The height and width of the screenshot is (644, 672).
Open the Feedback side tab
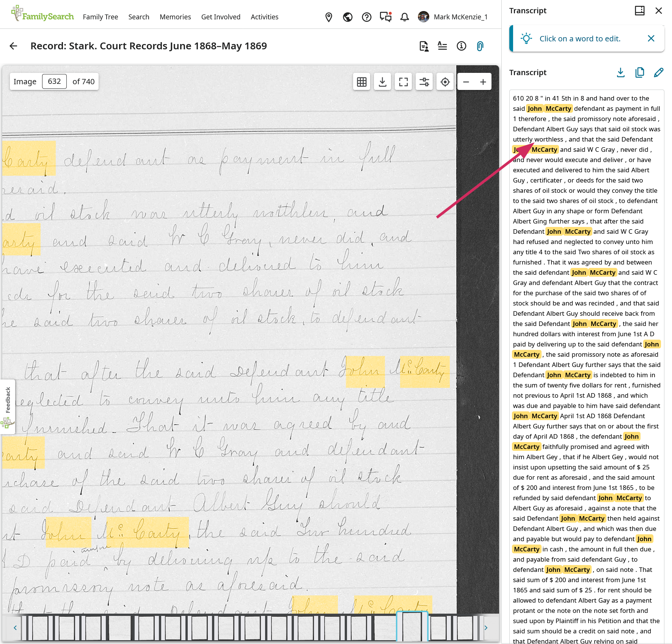[8, 406]
